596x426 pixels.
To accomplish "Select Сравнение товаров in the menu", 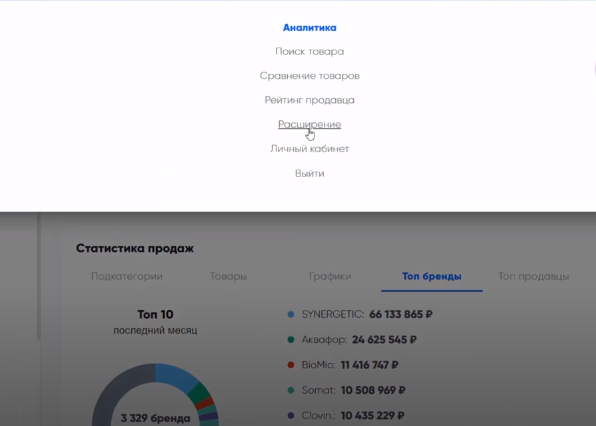I will [309, 76].
